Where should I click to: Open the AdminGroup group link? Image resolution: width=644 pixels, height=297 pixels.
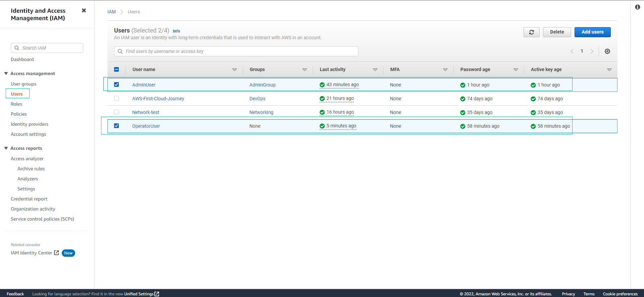pyautogui.click(x=262, y=85)
